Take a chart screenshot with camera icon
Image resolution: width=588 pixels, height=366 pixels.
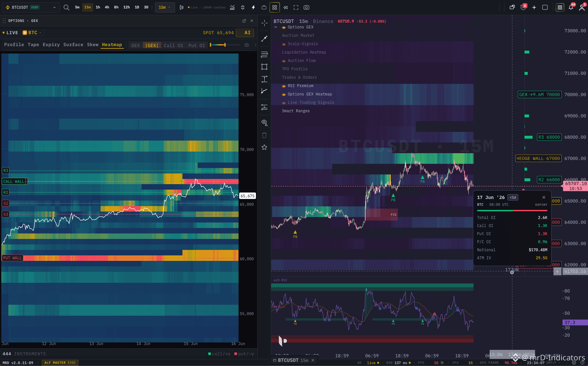[306, 7]
